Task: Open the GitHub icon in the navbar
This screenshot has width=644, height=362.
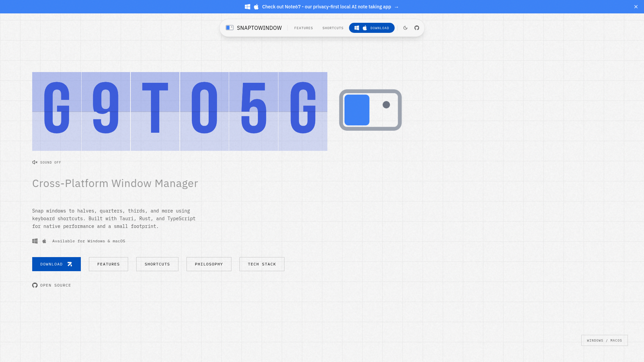Action: [417, 28]
